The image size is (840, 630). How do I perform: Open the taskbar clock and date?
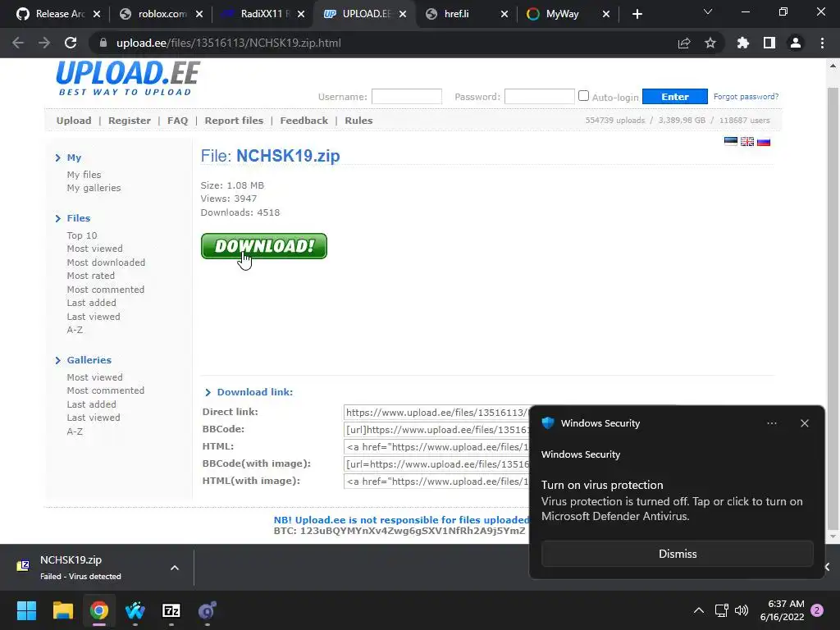pos(782,610)
